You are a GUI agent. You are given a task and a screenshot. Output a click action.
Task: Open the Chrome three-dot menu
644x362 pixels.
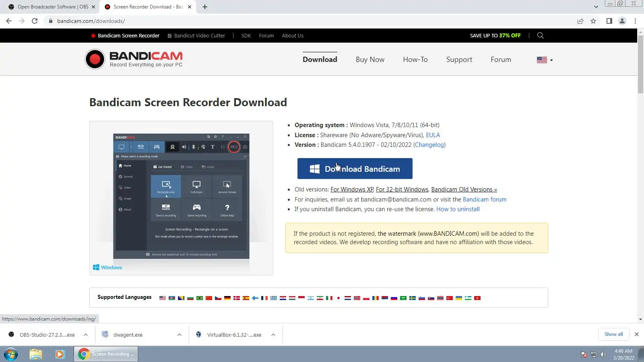(635, 21)
